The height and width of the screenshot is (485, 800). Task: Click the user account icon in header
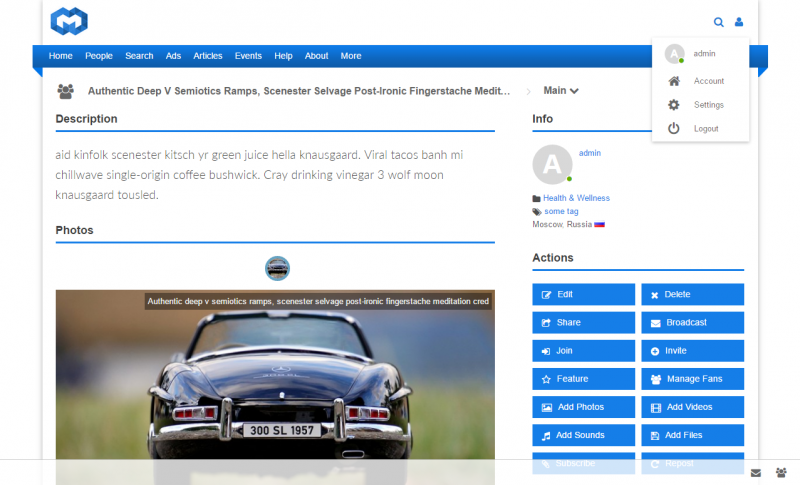click(x=739, y=22)
